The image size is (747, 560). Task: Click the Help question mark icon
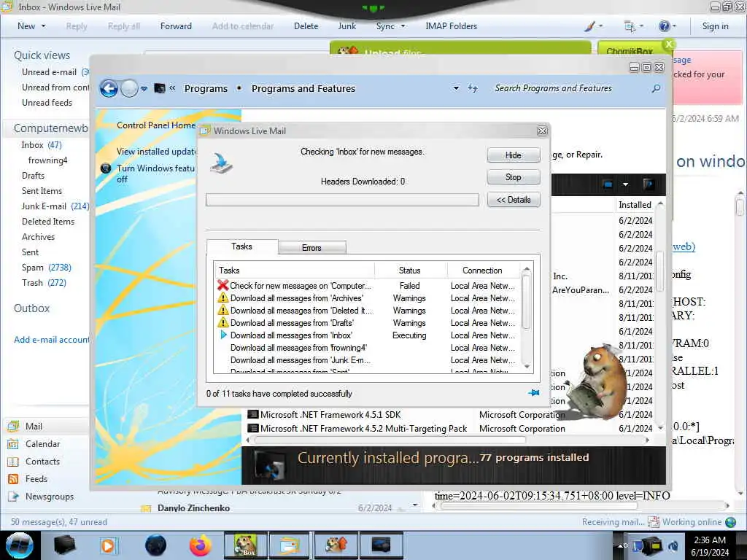[x=664, y=26]
